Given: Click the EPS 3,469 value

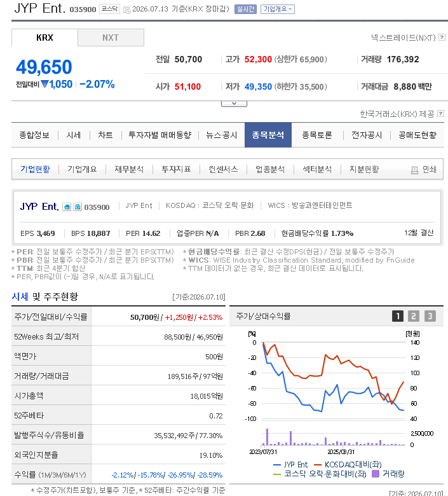Looking at the screenshot, I should [x=46, y=233].
